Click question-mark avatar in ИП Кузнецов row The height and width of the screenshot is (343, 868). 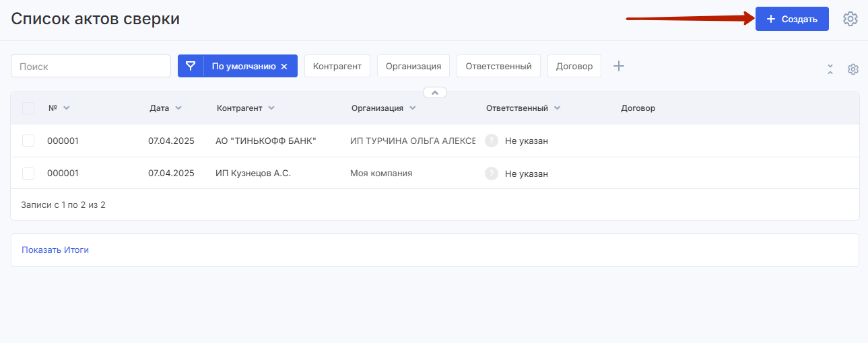point(492,174)
